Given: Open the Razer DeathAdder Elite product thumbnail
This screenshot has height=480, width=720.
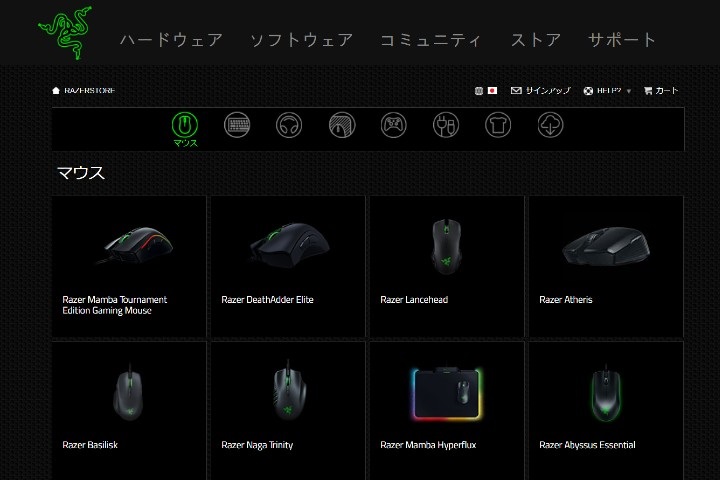Looking at the screenshot, I should click(289, 245).
